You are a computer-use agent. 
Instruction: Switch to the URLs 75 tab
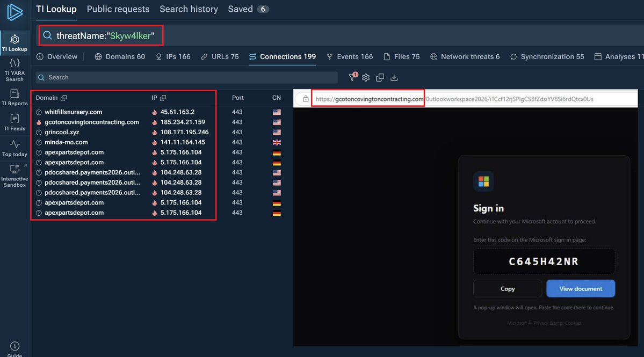(220, 56)
